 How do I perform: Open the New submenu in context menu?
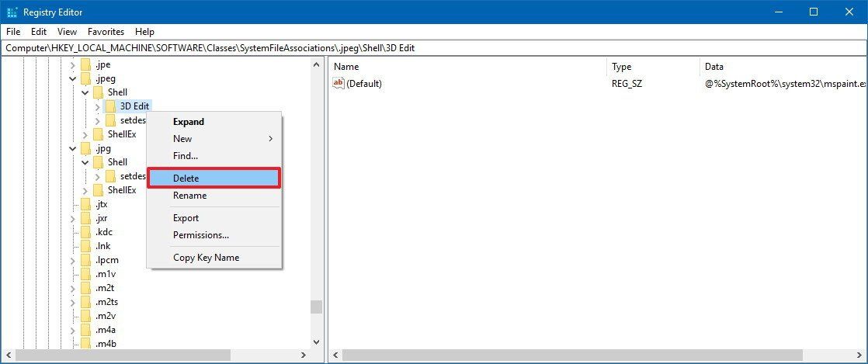tap(214, 139)
